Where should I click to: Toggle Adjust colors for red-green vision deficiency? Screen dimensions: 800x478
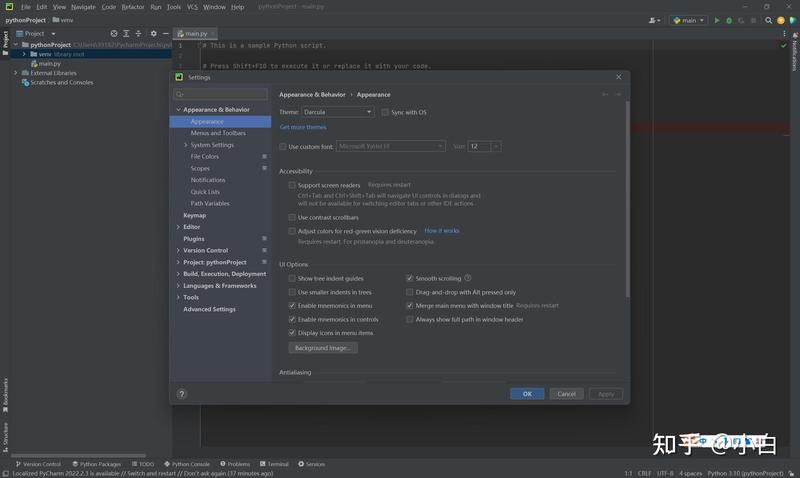click(x=292, y=231)
